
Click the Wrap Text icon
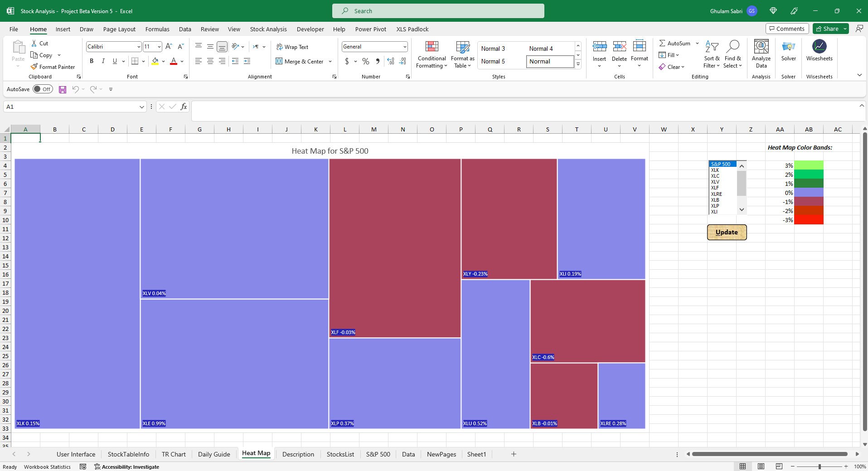(293, 47)
